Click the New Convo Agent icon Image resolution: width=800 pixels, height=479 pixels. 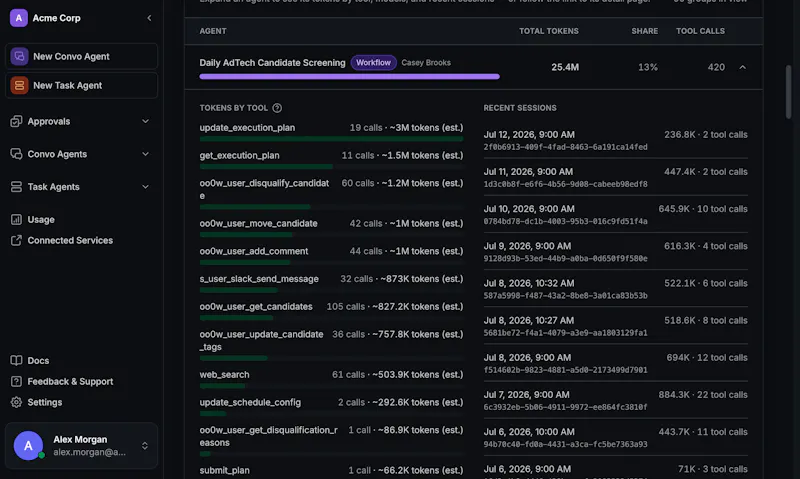(x=19, y=56)
